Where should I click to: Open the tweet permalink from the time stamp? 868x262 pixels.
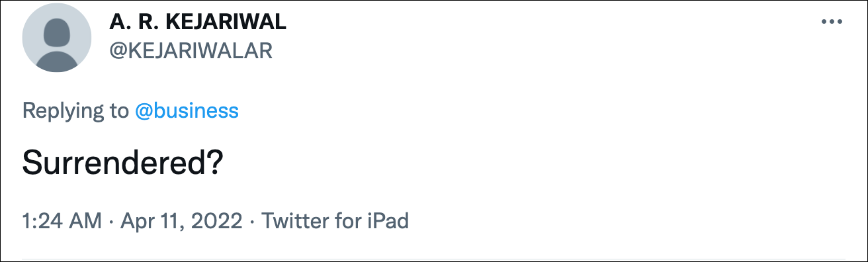click(x=62, y=220)
